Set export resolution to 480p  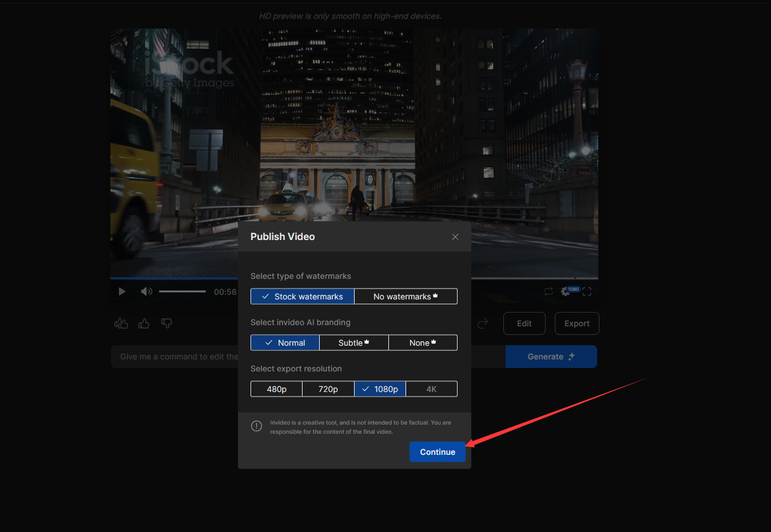pyautogui.click(x=277, y=389)
